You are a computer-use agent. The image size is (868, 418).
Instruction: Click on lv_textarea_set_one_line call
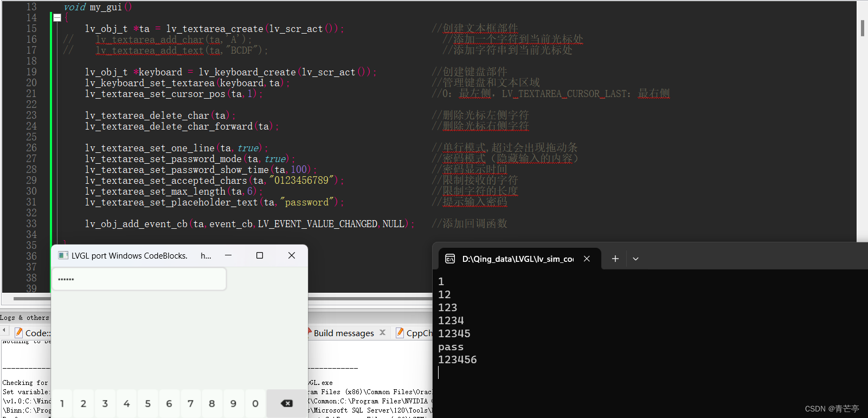pyautogui.click(x=150, y=148)
